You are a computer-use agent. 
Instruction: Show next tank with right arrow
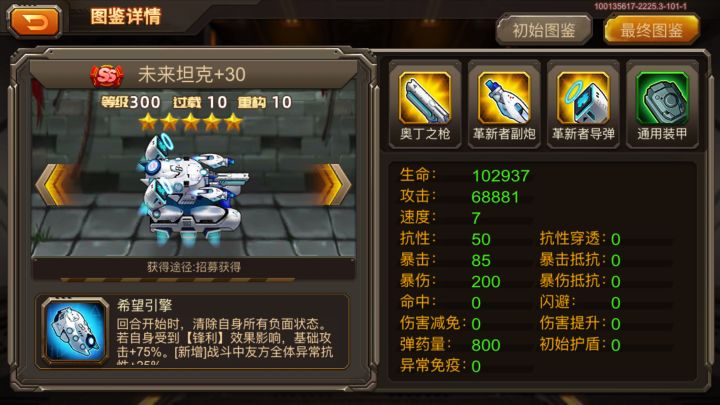click(334, 184)
